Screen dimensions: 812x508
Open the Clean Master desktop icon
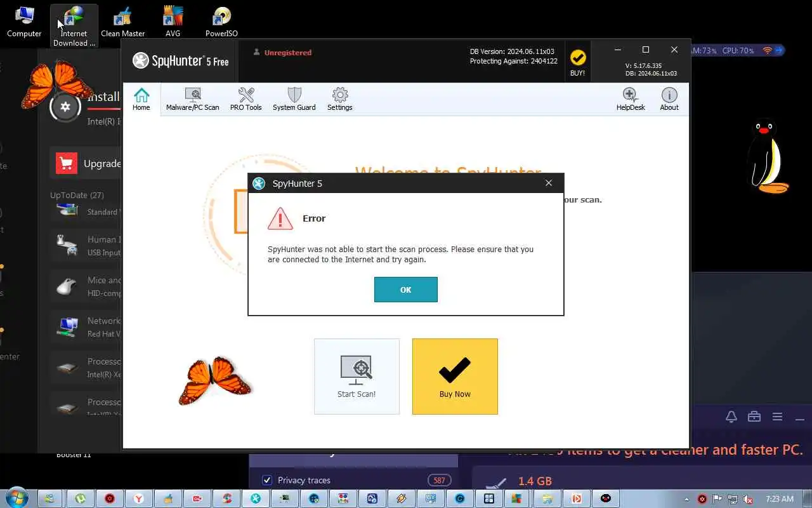[123, 22]
